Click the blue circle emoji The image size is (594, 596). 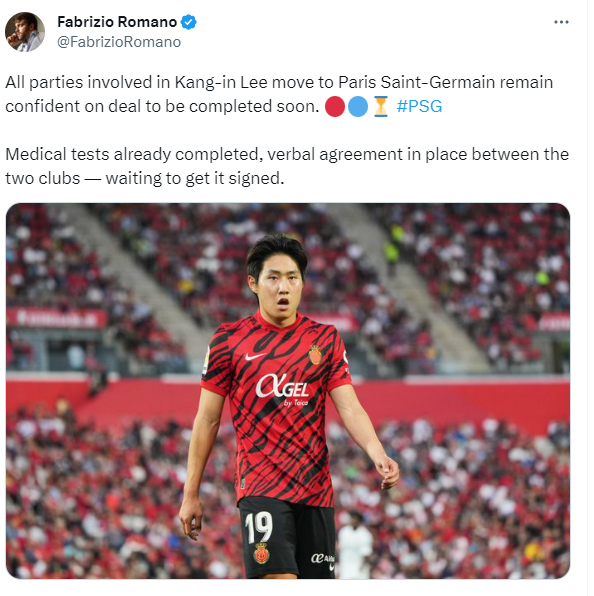358,106
